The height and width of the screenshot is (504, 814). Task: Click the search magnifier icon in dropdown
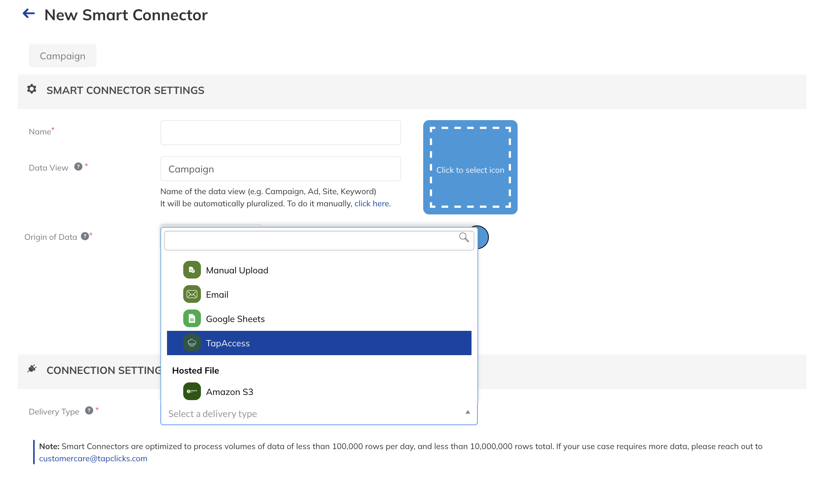[x=464, y=238]
